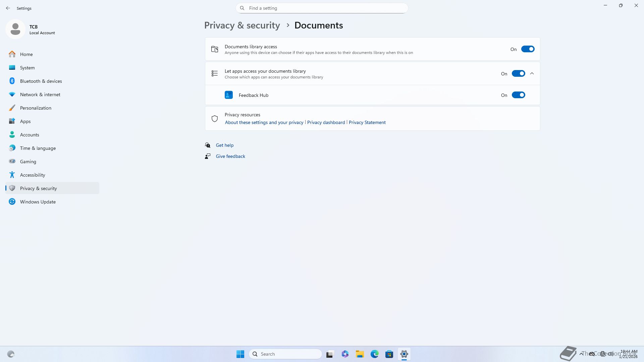Image resolution: width=644 pixels, height=362 pixels.
Task: Click the Get help link
Action: (x=224, y=145)
